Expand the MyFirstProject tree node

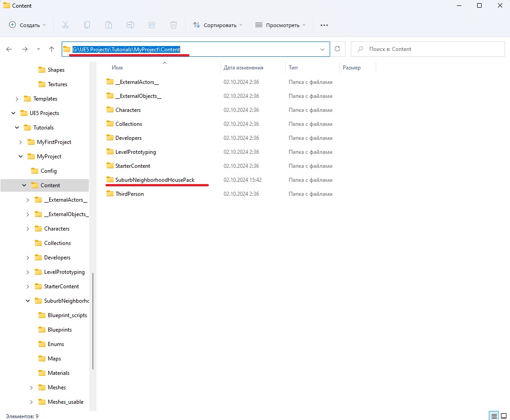[20, 142]
